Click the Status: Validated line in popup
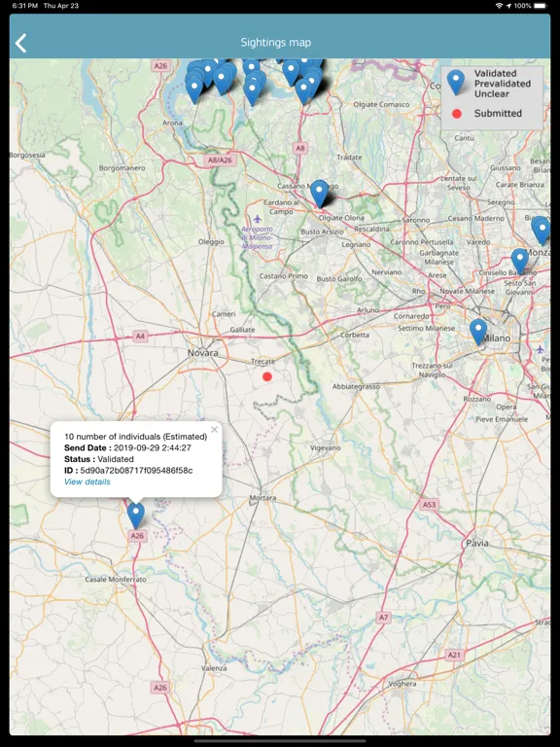The width and height of the screenshot is (560, 747). click(x=99, y=459)
